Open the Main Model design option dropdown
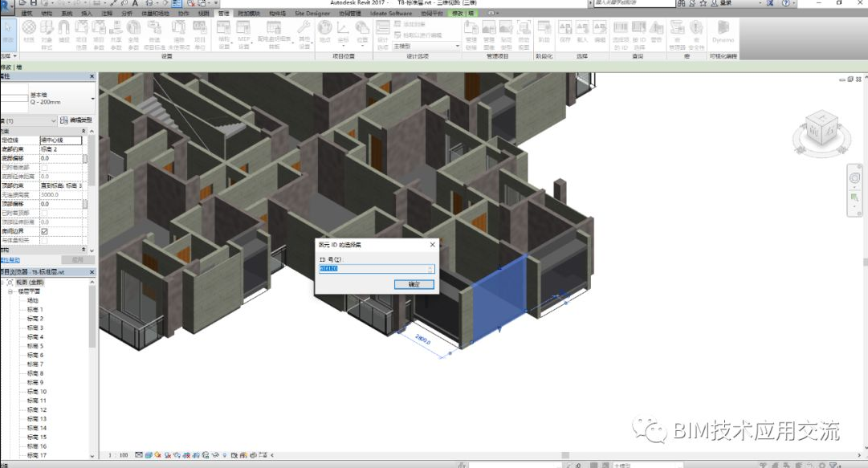The width and height of the screenshot is (868, 468). [426, 47]
